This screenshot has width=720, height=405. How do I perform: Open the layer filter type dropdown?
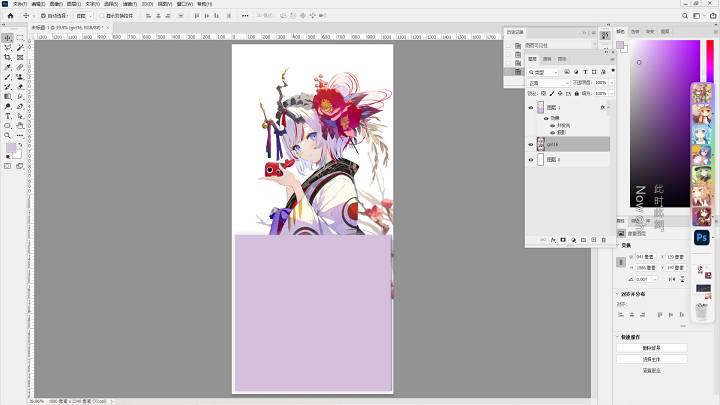[542, 72]
